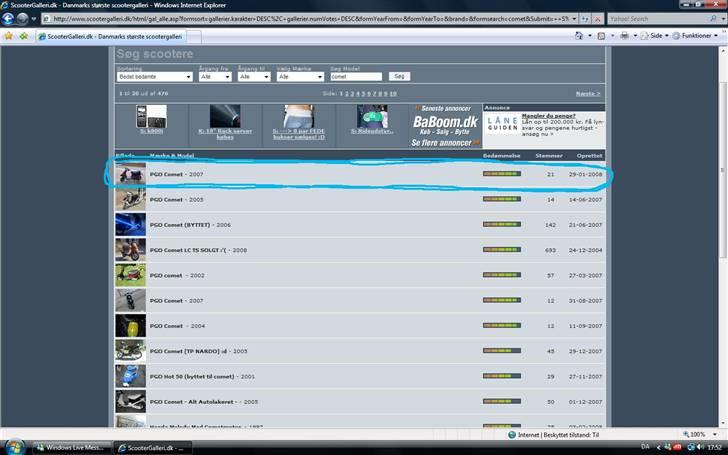This screenshot has height=455, width=728.
Task: Click the search magnifier icon in search box
Action: pyautogui.click(x=714, y=19)
